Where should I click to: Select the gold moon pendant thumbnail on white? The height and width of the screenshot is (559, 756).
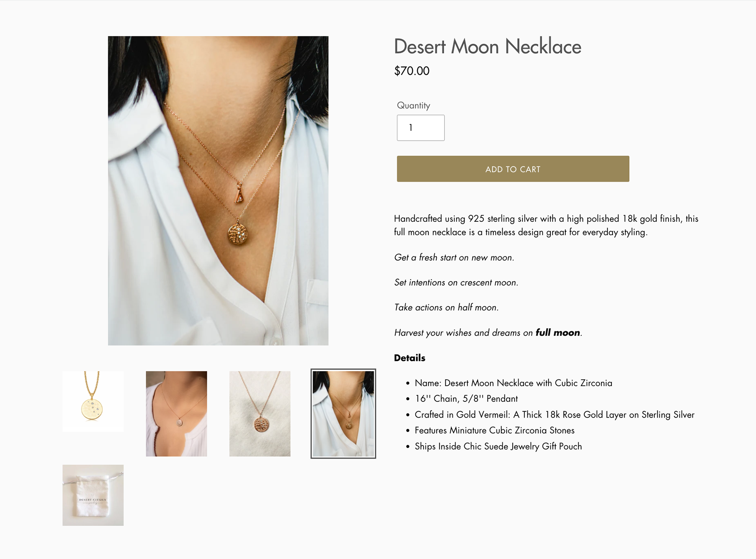pos(93,401)
